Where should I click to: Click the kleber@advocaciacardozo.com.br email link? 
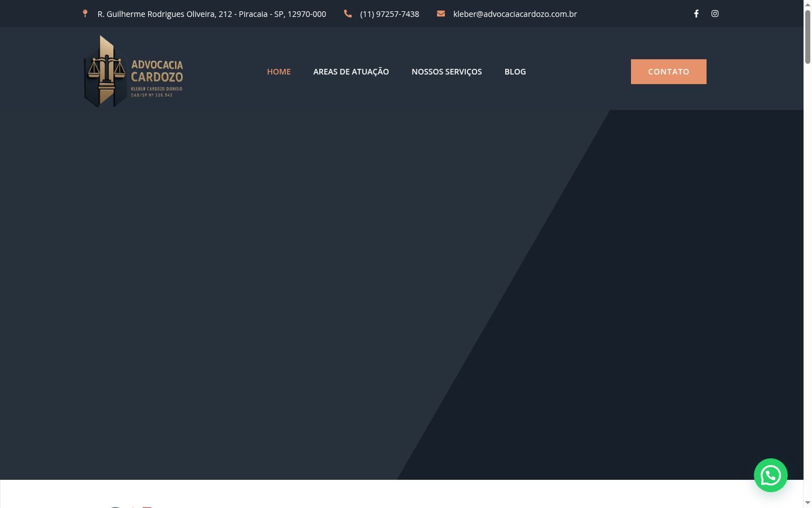[x=515, y=14]
